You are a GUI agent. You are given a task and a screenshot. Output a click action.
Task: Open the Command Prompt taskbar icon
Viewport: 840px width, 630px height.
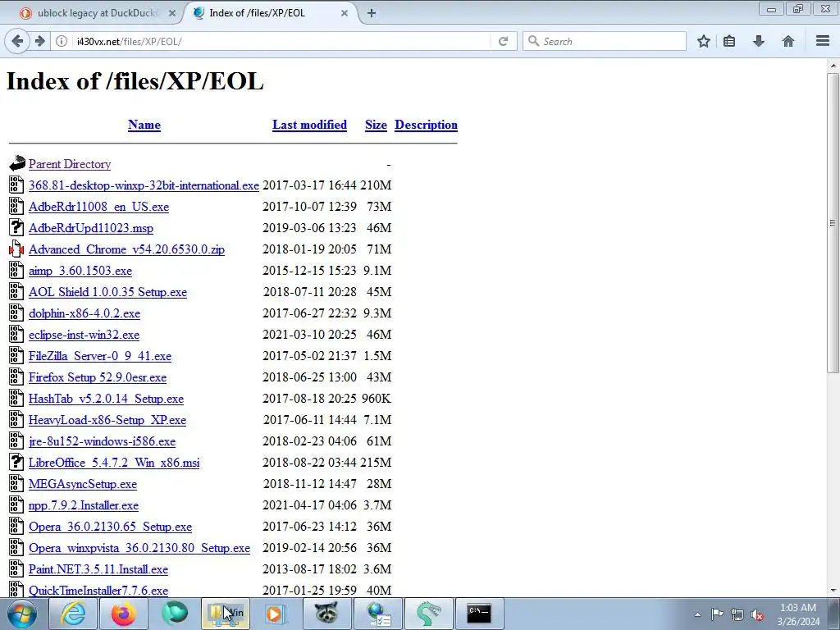(478, 614)
